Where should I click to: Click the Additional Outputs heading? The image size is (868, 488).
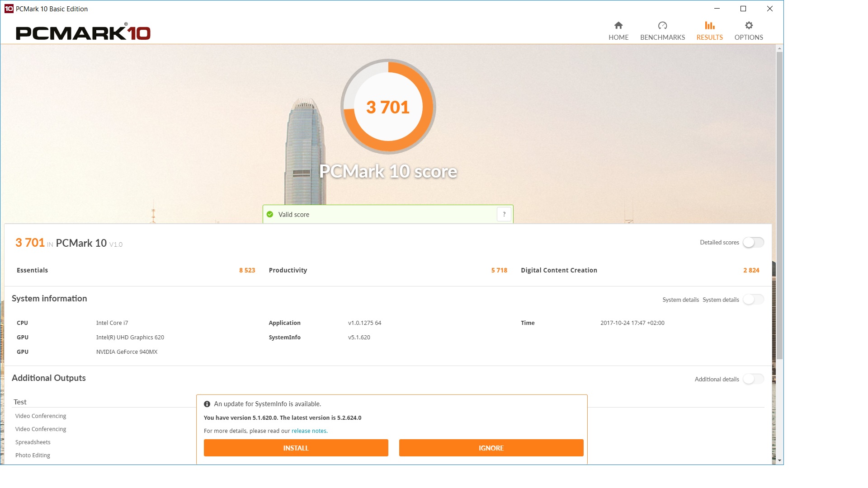pyautogui.click(x=49, y=378)
